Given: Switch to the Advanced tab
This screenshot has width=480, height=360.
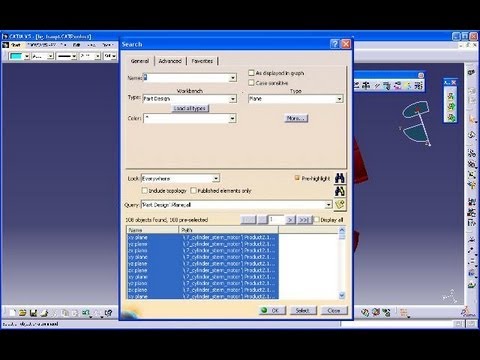Looking at the screenshot, I should click(x=170, y=61).
